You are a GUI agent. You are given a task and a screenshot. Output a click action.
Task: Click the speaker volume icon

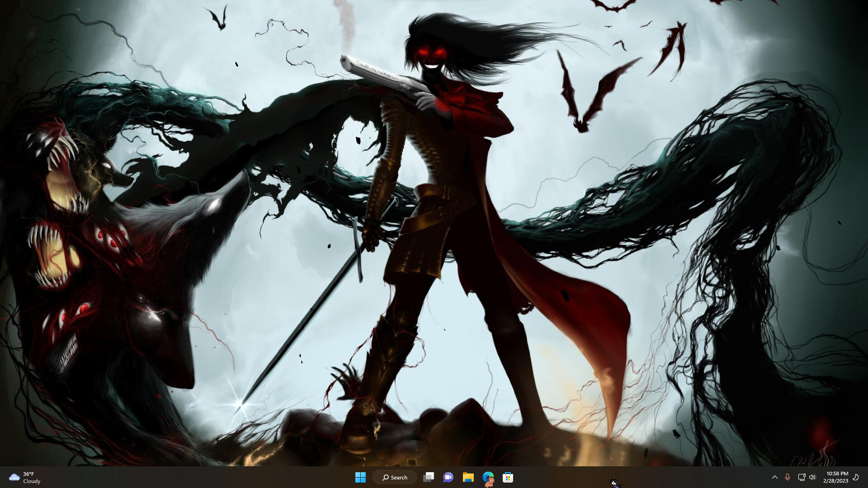[812, 477]
